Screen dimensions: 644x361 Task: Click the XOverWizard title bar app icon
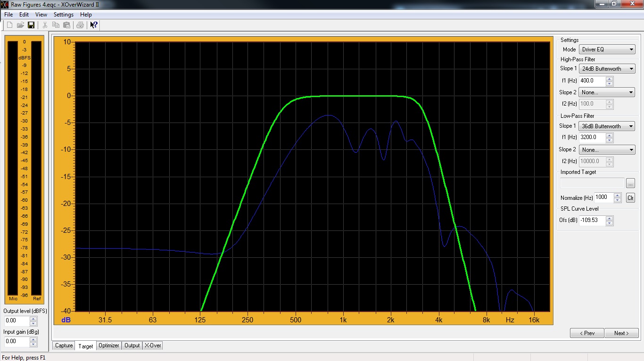pos(5,4)
